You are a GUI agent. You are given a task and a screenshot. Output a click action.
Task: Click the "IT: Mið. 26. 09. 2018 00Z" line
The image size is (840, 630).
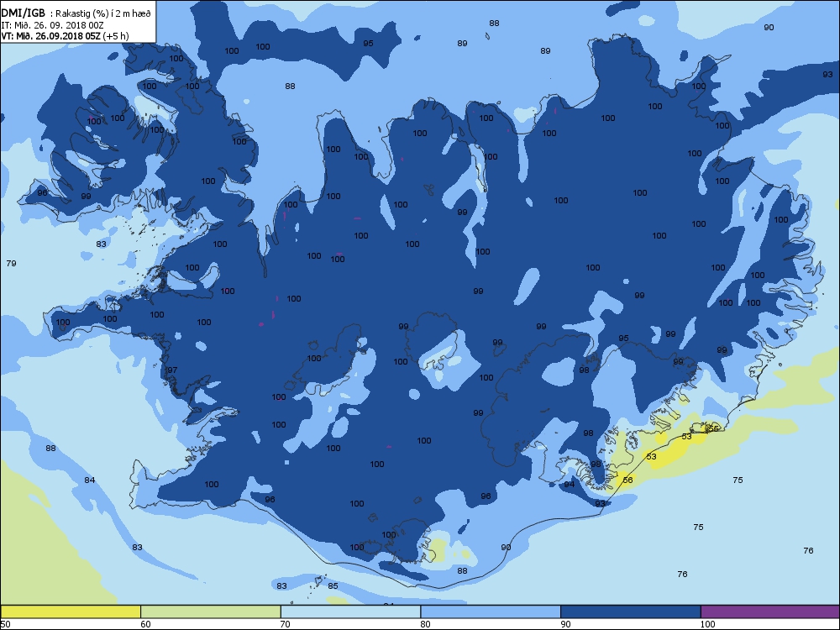click(52, 24)
